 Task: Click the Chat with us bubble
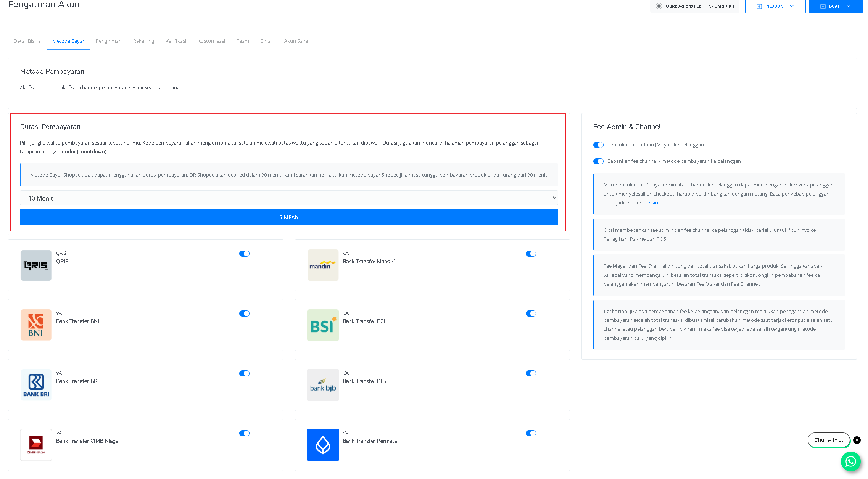pyautogui.click(x=829, y=440)
